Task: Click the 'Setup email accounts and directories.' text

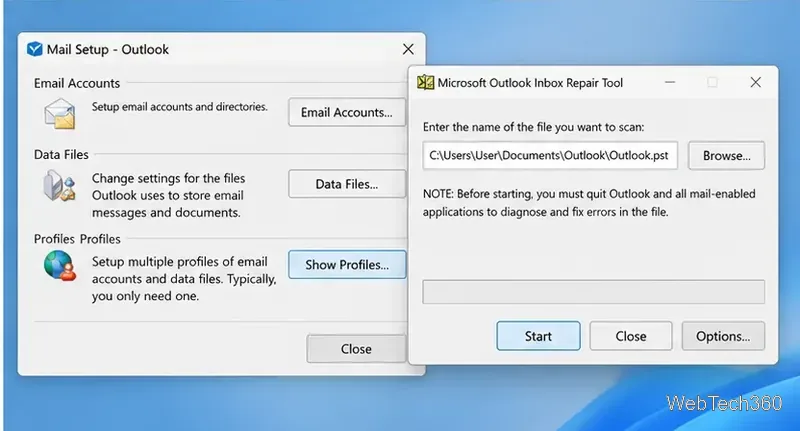Action: (x=180, y=107)
